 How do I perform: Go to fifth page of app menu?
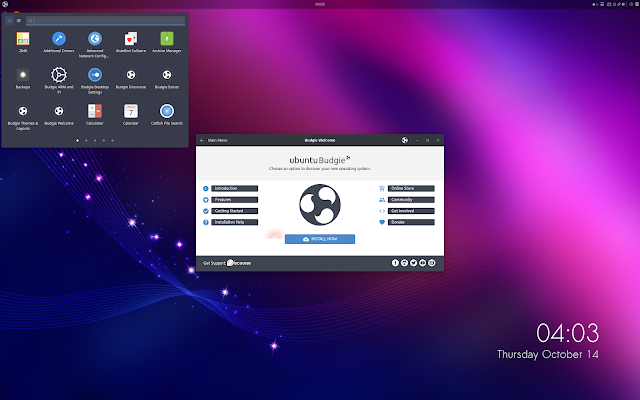113,140
